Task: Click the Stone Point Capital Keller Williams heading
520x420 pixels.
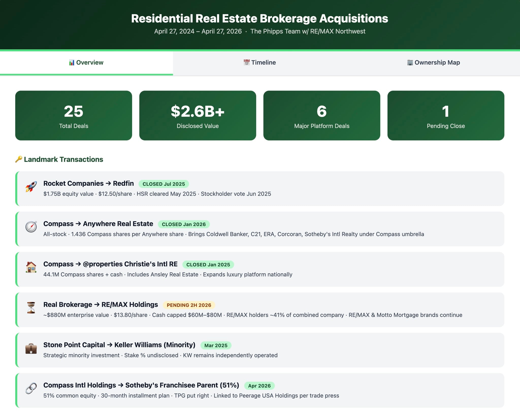Action: (x=119, y=345)
